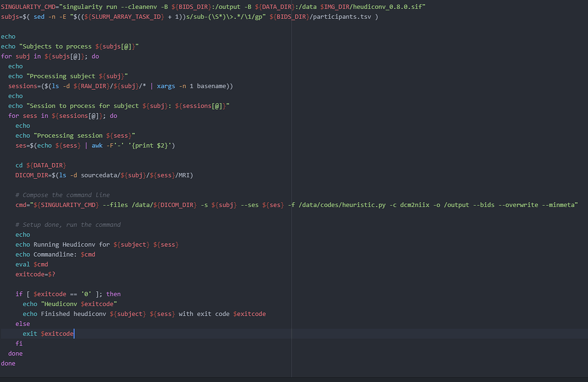Click the eval $cmd line
This screenshot has height=382, width=588.
pyautogui.click(x=32, y=264)
